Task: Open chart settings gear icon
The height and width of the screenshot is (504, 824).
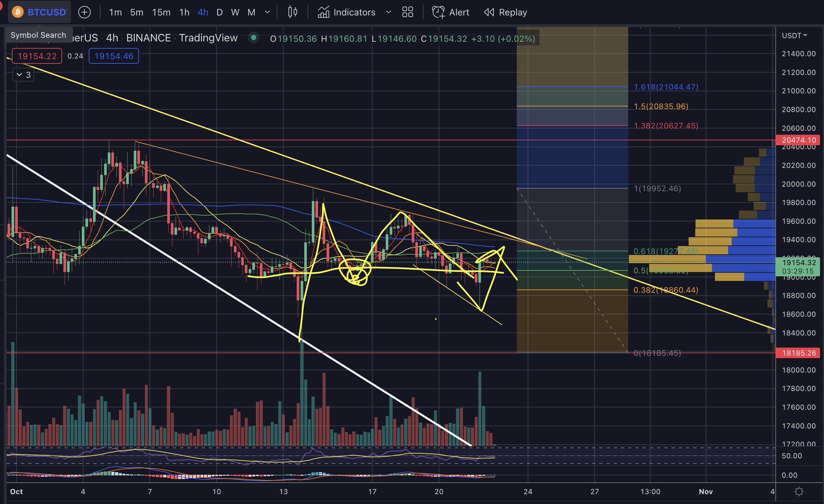Action: [799, 491]
